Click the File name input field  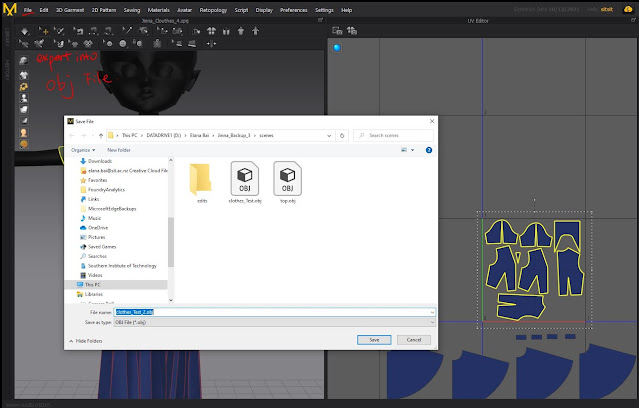274,312
